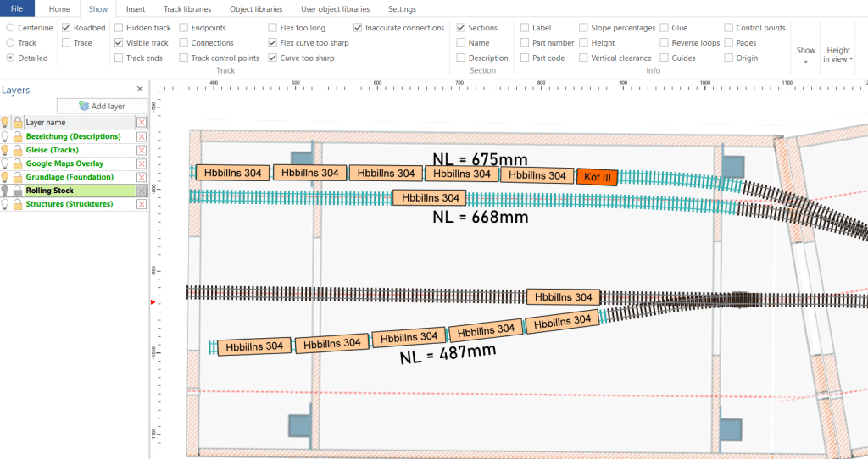Open the Show dropdown in ribbon
The height and width of the screenshot is (459, 868).
[805, 54]
